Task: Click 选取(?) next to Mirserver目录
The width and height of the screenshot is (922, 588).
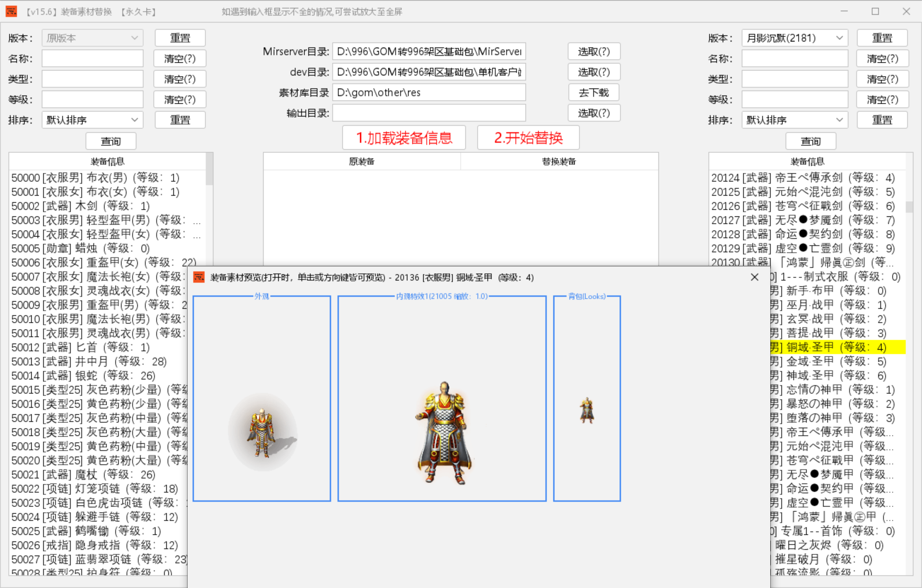Action: tap(593, 51)
